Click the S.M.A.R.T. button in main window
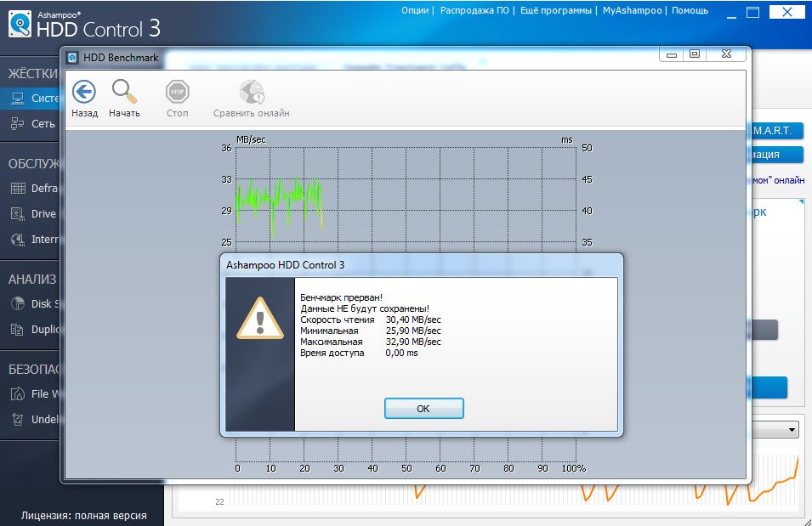The width and height of the screenshot is (812, 526). [x=775, y=131]
